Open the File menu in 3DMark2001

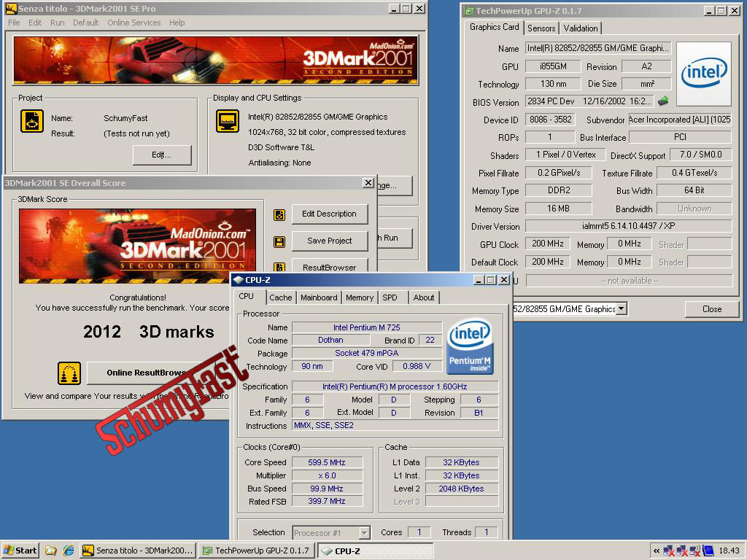click(14, 23)
